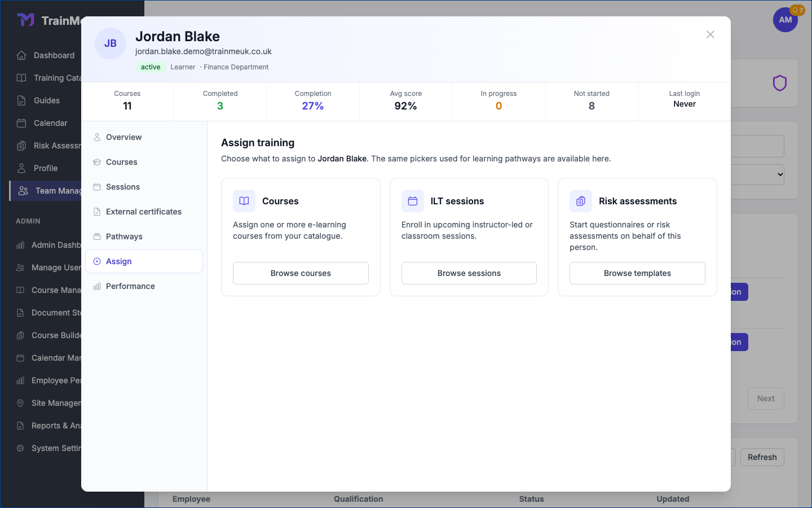Close the Jordan Blake dialog
The height and width of the screenshot is (508, 812).
[x=710, y=34]
